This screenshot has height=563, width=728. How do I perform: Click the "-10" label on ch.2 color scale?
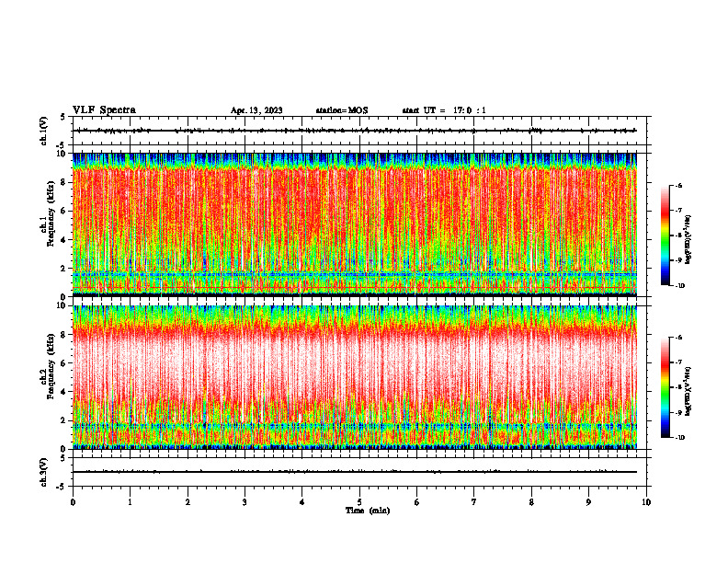(x=680, y=438)
